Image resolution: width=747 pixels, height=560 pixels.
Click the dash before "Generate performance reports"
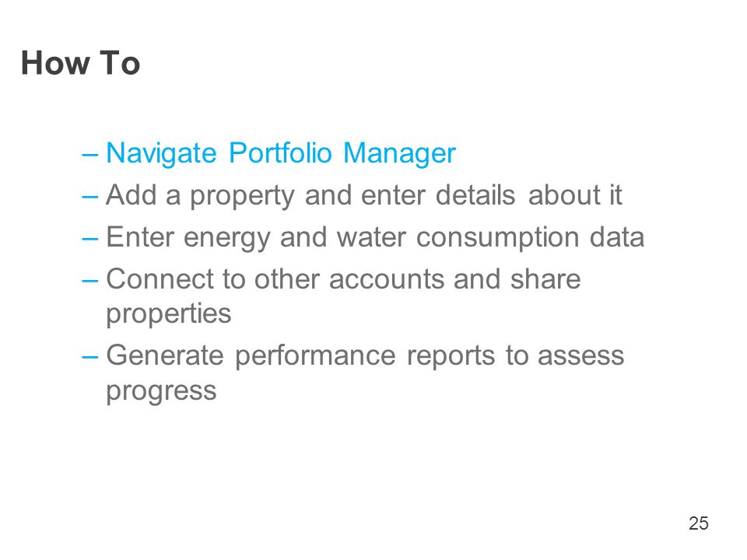click(90, 357)
